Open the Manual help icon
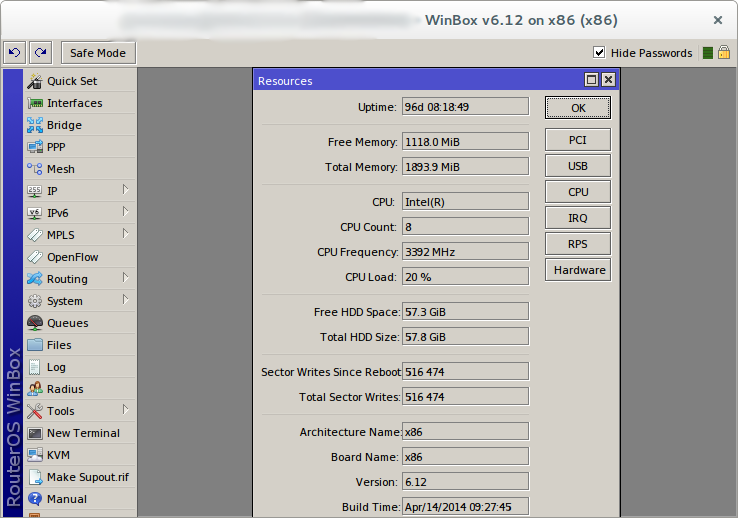The width and height of the screenshot is (738, 518). pos(35,499)
